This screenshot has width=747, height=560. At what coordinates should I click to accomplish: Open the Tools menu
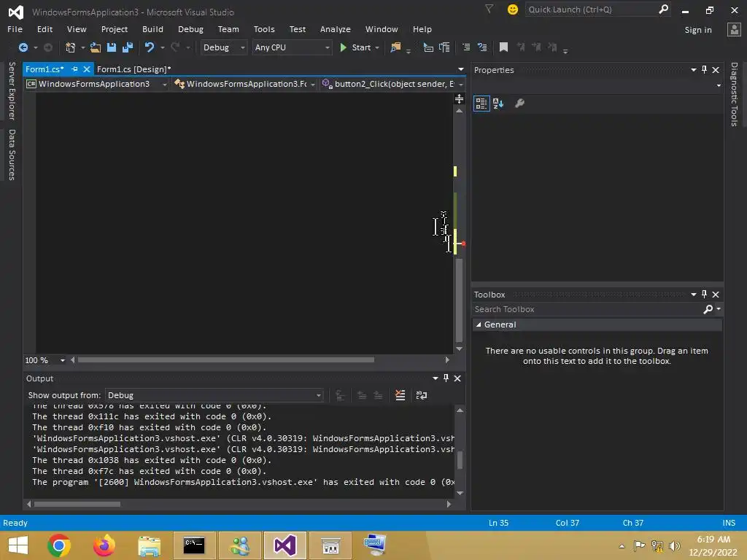(x=264, y=29)
